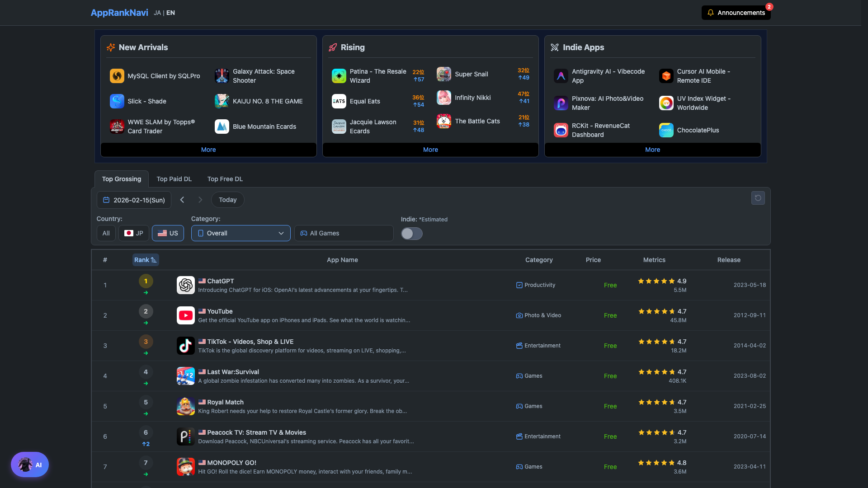Select the JP country filter
Viewport: 868px width, 488px height.
tap(133, 233)
